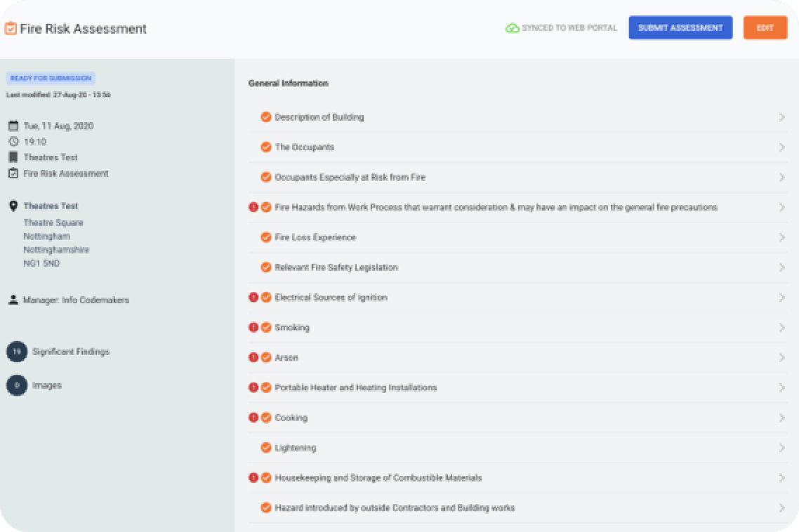Open the Images section
This screenshot has width=799, height=532.
(x=46, y=385)
